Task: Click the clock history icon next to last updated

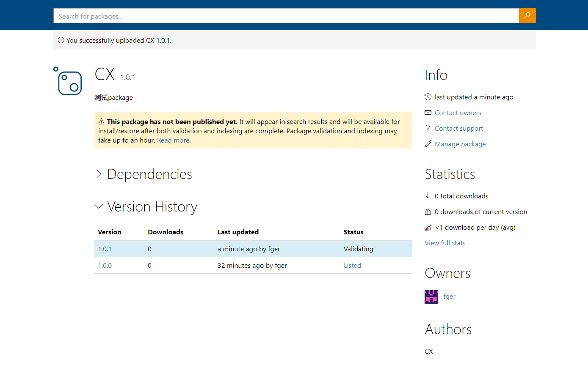Action: coord(428,97)
